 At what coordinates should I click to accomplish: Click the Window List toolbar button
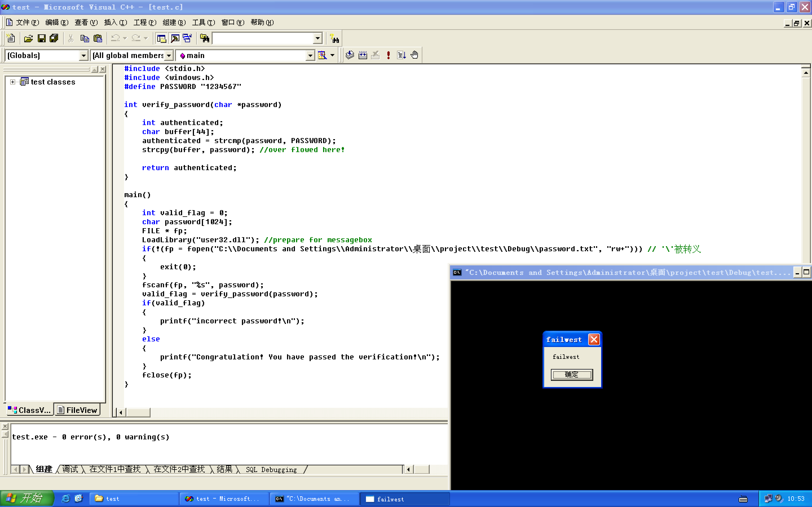coord(187,39)
